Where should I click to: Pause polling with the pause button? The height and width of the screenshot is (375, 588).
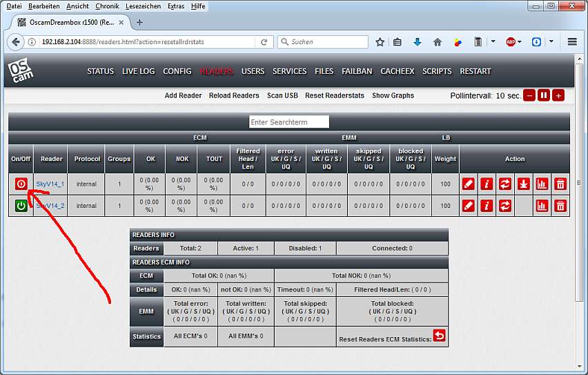(x=544, y=95)
